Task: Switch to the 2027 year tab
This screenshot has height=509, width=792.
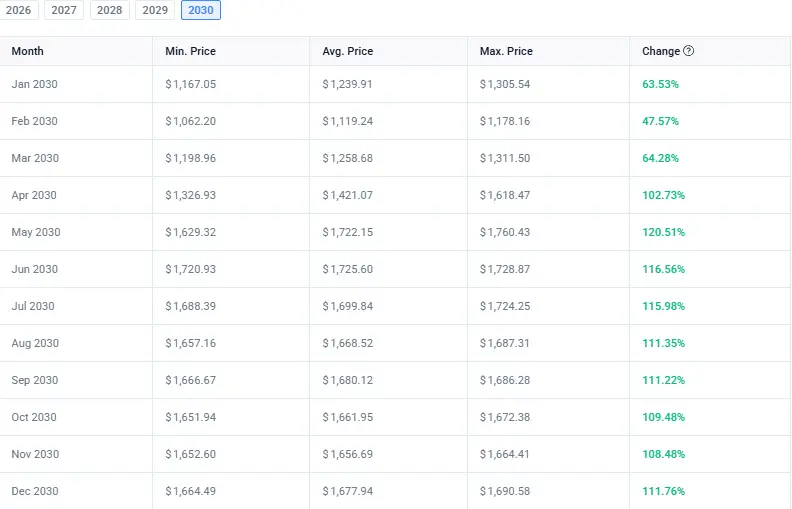Action: coord(64,10)
